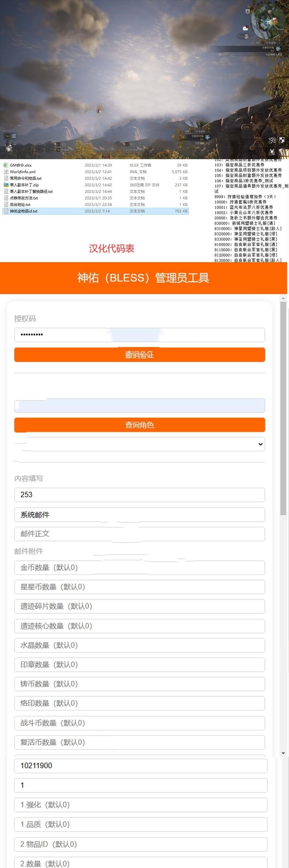Click the 查询角色 button
This screenshot has width=289, height=868.
(139, 425)
